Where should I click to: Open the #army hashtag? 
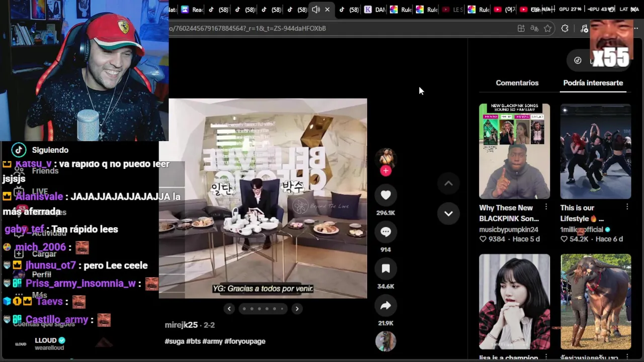pos(212,341)
